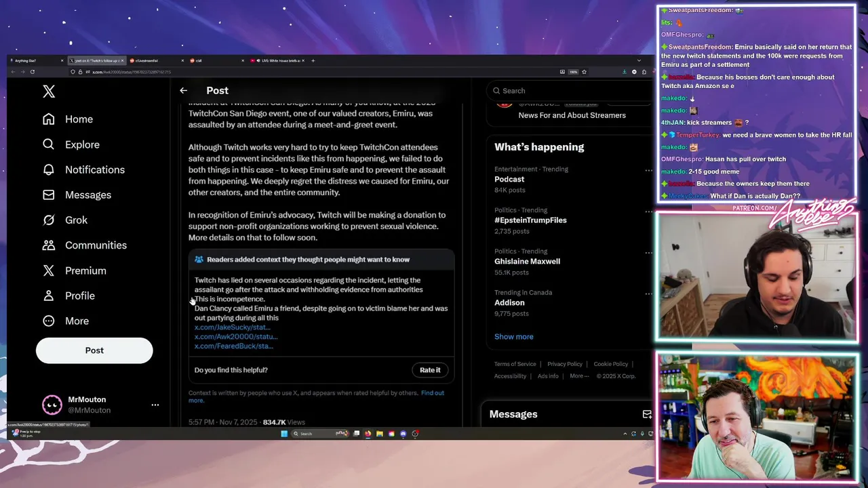The width and height of the screenshot is (868, 488).
Task: Open Terms of Service footer link
Action: coord(515,364)
